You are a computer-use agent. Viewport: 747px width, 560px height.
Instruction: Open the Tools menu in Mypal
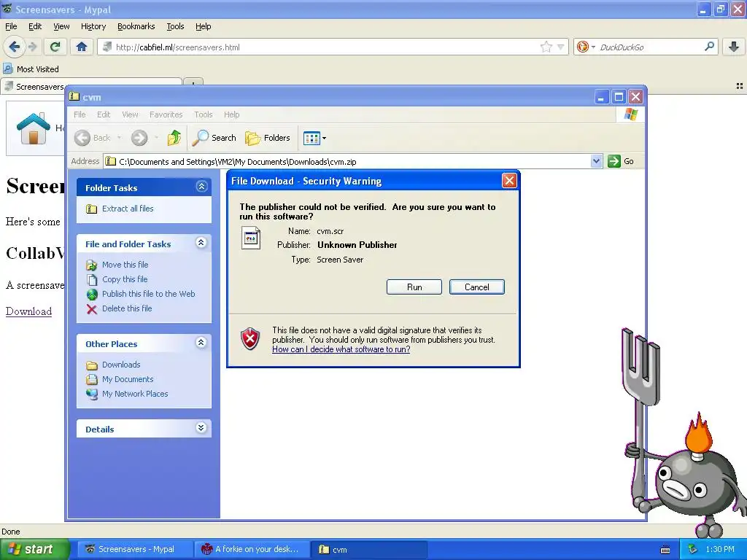click(175, 26)
